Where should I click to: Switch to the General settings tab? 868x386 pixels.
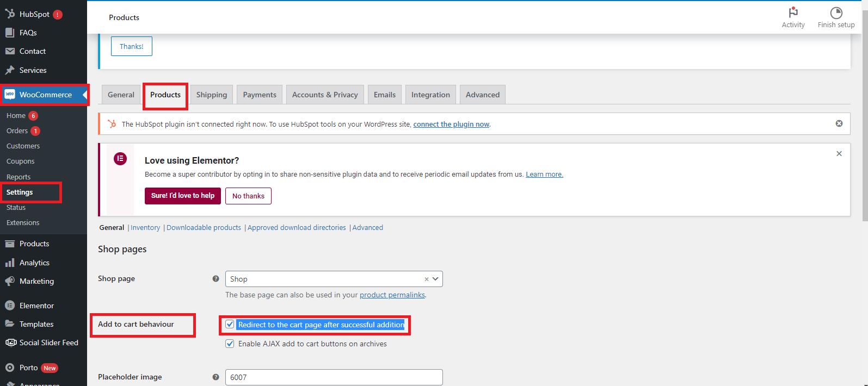coord(121,95)
